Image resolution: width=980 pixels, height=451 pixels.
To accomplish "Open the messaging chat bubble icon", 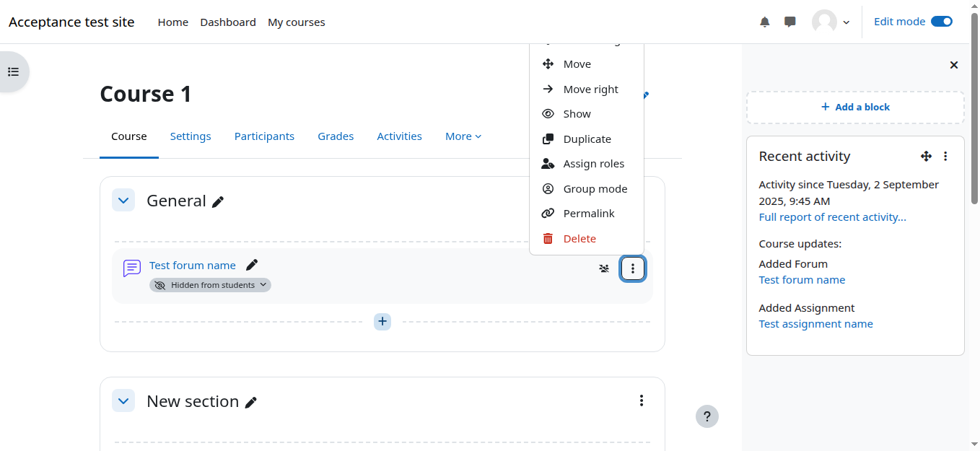I will [x=790, y=22].
